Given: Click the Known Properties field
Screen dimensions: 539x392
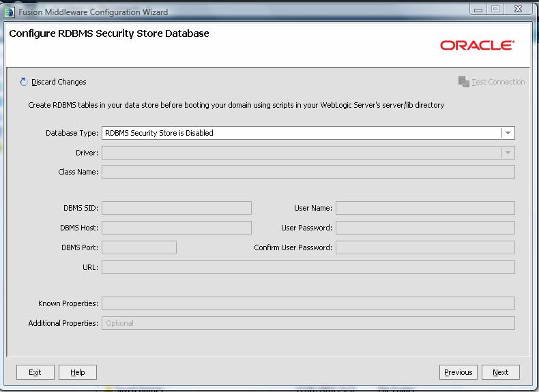Looking at the screenshot, I should (x=308, y=303).
